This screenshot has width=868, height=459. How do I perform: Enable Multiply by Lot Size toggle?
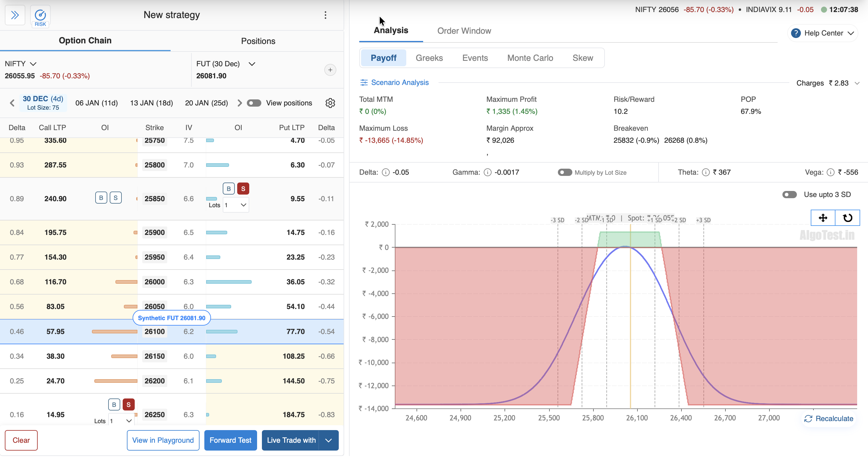[565, 172]
